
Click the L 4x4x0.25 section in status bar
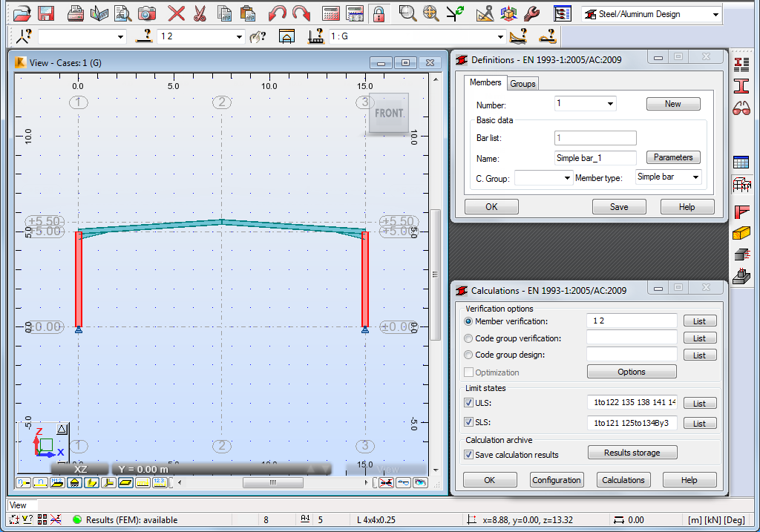[376, 520]
